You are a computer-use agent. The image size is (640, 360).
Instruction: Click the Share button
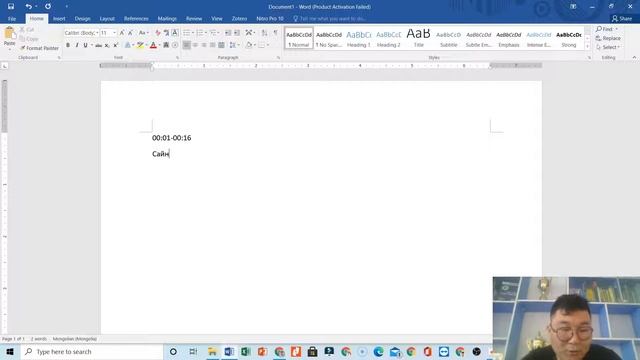(622, 19)
